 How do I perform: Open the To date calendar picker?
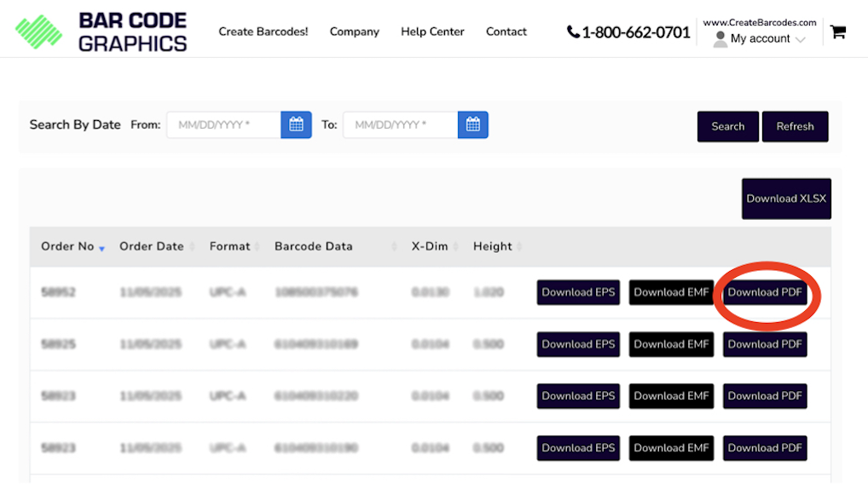472,124
